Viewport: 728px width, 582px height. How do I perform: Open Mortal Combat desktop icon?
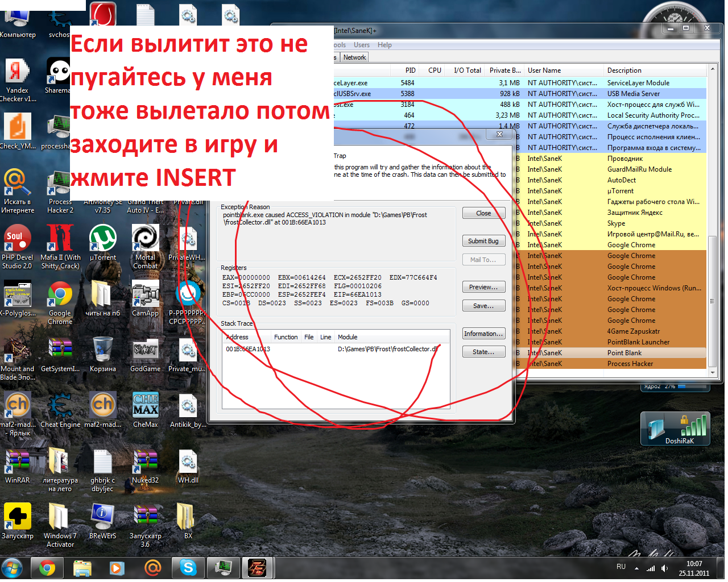coord(146,246)
